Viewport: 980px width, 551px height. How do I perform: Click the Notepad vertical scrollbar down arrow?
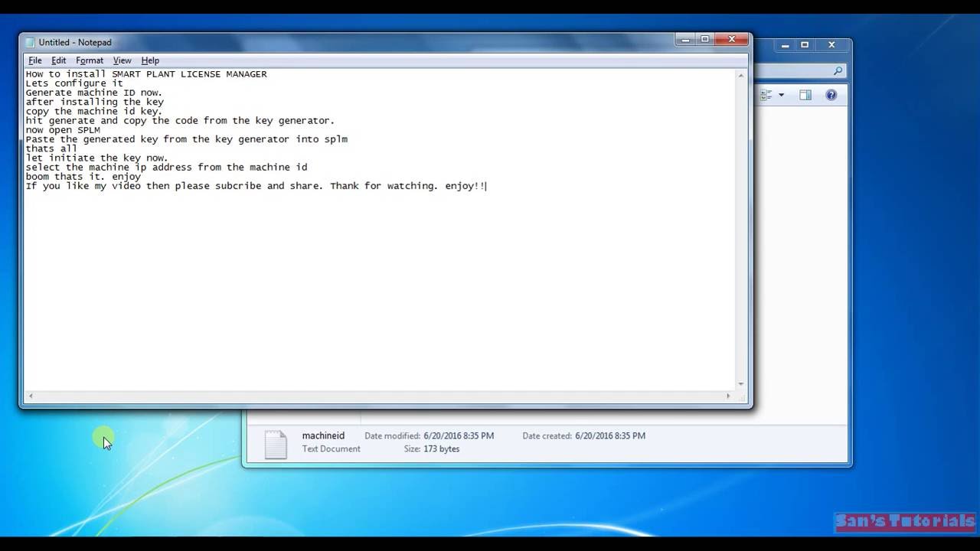(741, 384)
